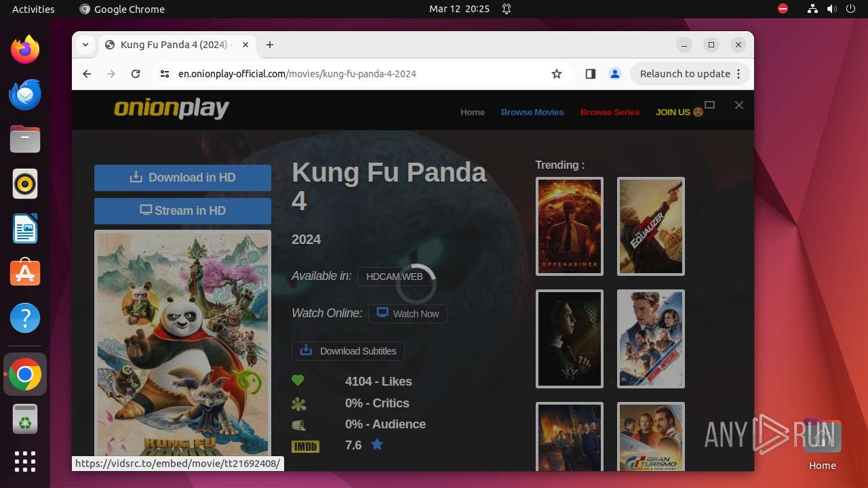Open the Mission Impossible trending poster
This screenshot has width=868, height=488.
[651, 339]
